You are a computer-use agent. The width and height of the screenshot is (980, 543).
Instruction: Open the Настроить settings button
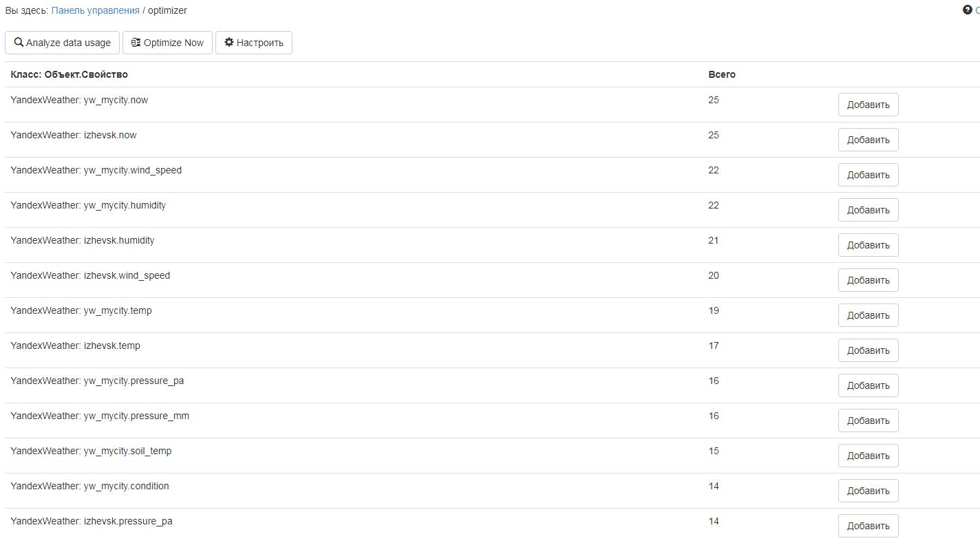[x=253, y=43]
